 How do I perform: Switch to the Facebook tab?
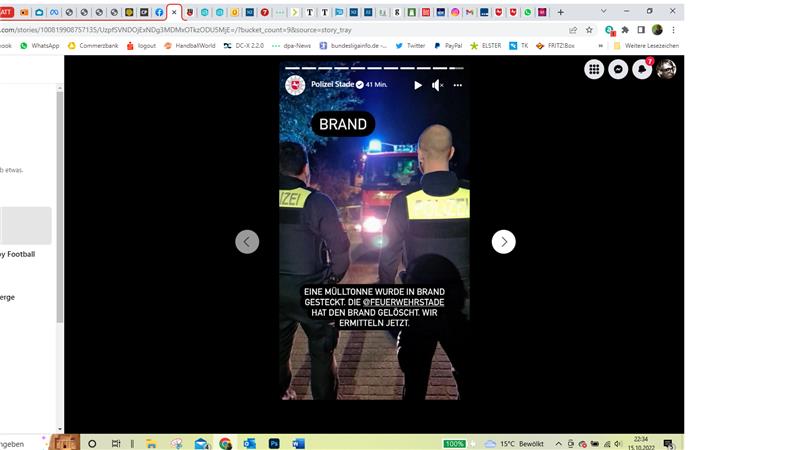pos(159,12)
